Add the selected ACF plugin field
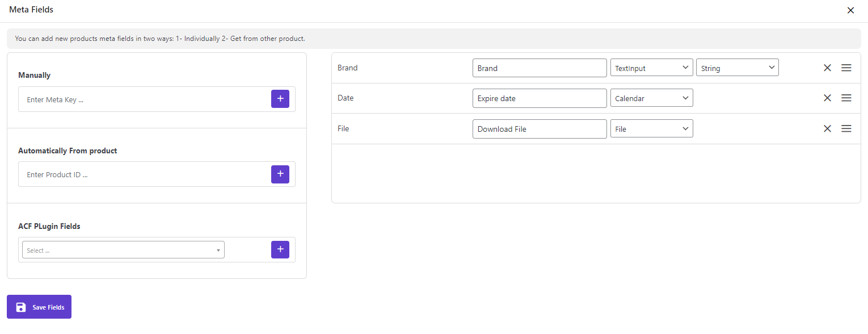868x334 pixels. click(280, 249)
